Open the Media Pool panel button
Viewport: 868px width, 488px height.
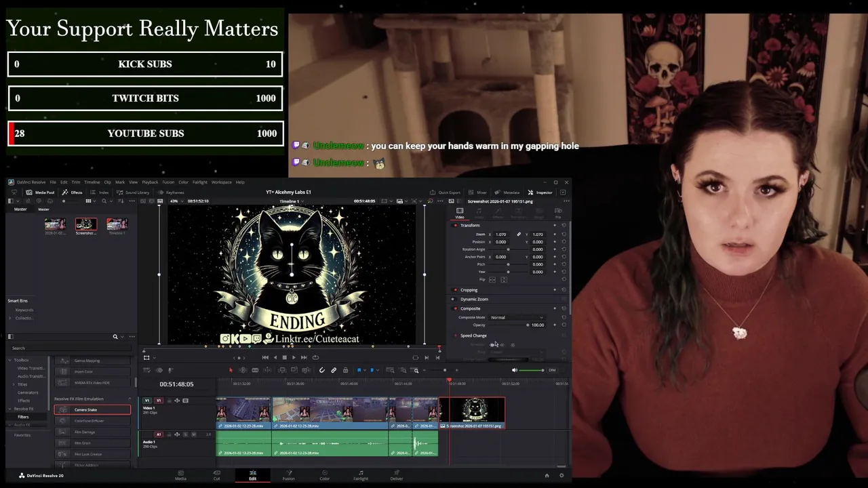40,192
